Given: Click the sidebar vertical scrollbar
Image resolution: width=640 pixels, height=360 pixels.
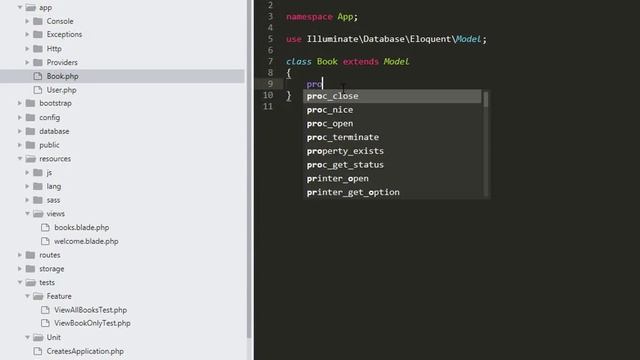Looking at the screenshot, I should pyautogui.click(x=249, y=169).
